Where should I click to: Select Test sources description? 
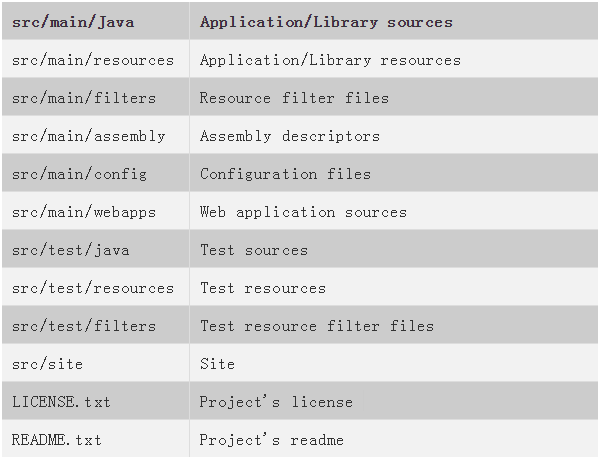[254, 250]
